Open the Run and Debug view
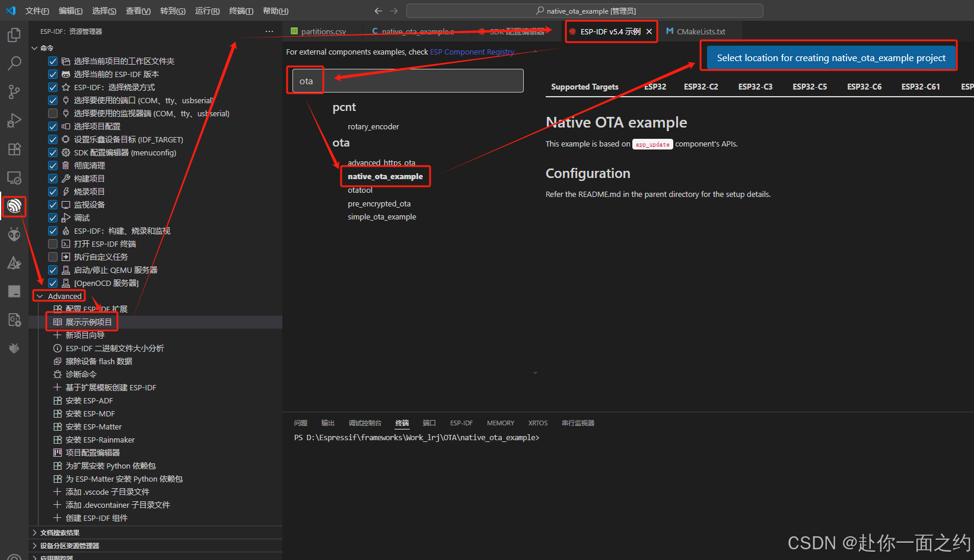Image resolution: width=974 pixels, height=560 pixels. [x=14, y=120]
